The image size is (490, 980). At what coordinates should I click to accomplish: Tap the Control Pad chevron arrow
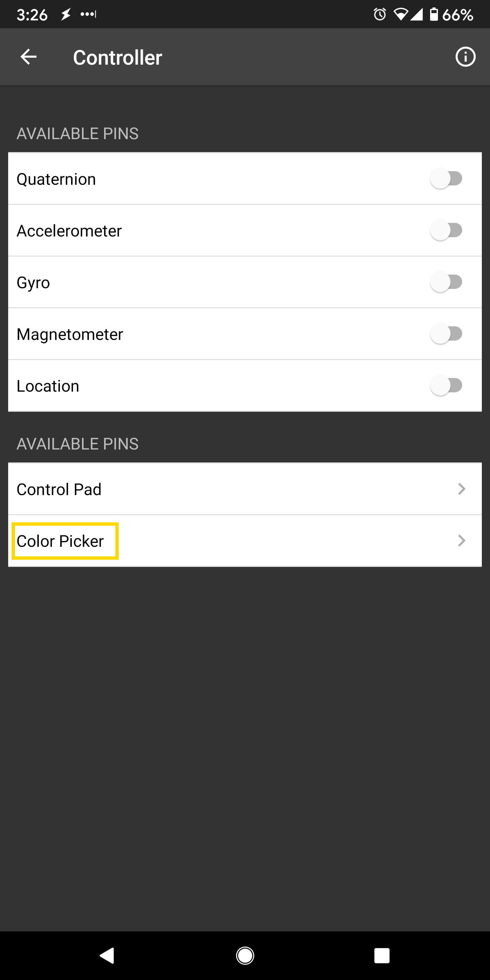(461, 489)
